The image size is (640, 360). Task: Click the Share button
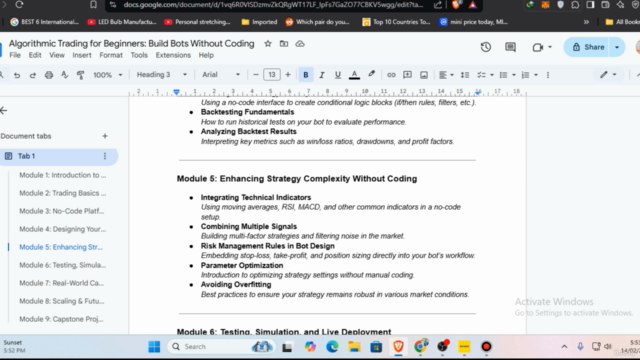coord(587,47)
